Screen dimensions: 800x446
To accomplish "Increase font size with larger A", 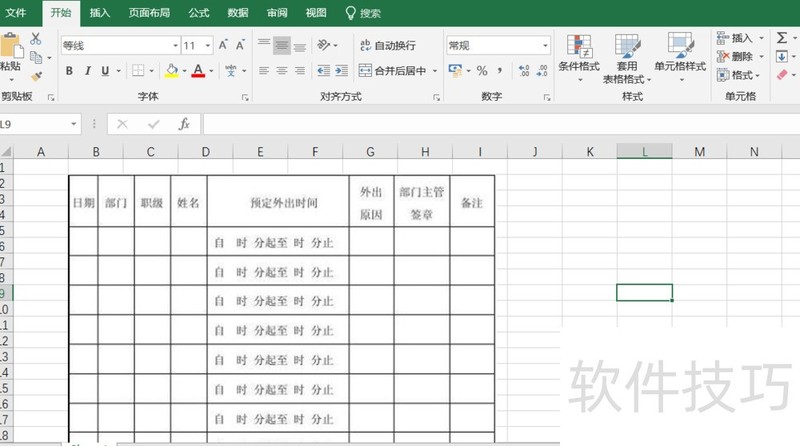I will (223, 45).
